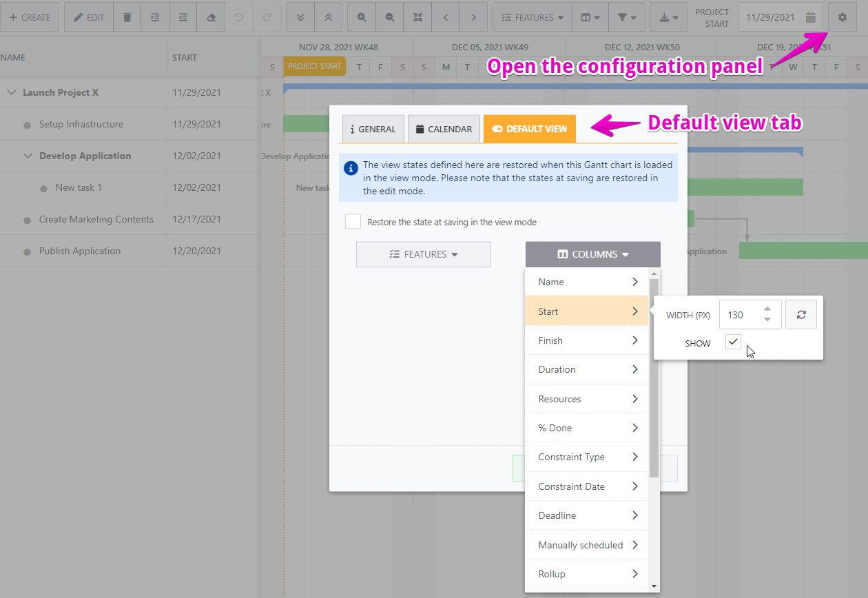Toggle the COLUMNS dropdown in the dialog
868x598 pixels.
(592, 254)
